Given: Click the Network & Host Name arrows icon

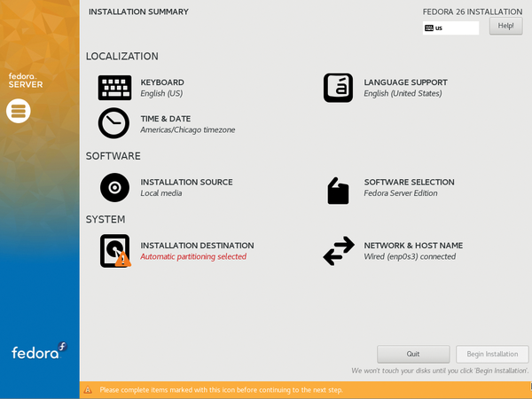Looking at the screenshot, I should coord(339,251).
